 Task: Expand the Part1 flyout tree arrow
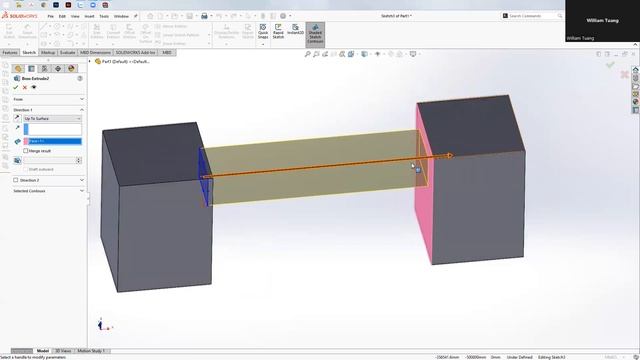[90, 61]
